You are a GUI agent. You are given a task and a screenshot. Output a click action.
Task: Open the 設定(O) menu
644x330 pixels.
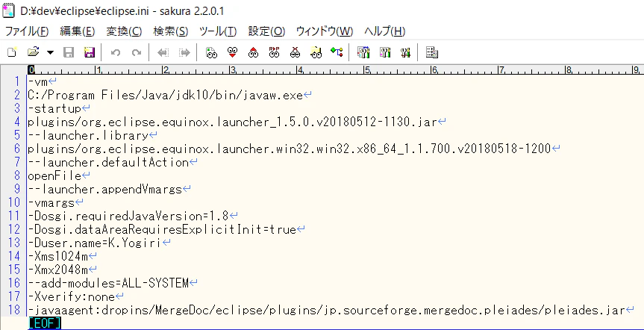pyautogui.click(x=266, y=31)
